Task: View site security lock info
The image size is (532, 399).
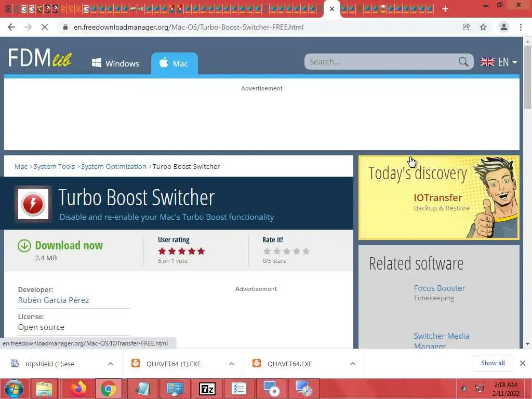Action: 65,27
